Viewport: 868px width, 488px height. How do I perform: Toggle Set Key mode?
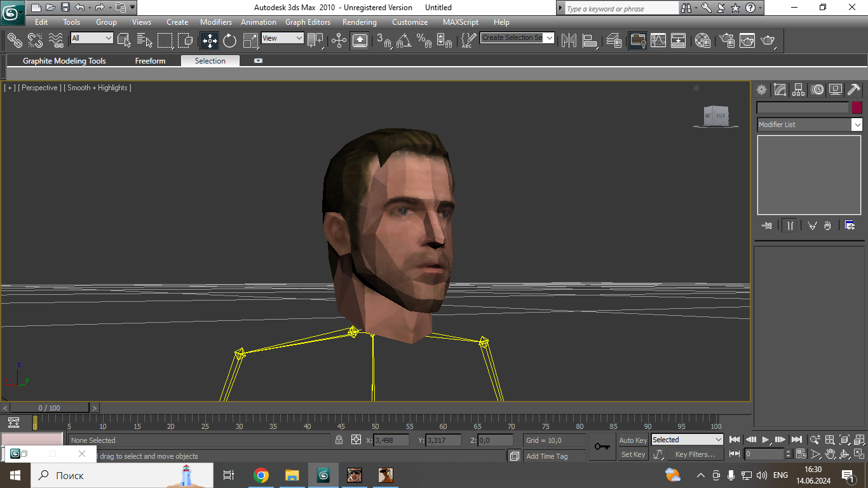633,454
